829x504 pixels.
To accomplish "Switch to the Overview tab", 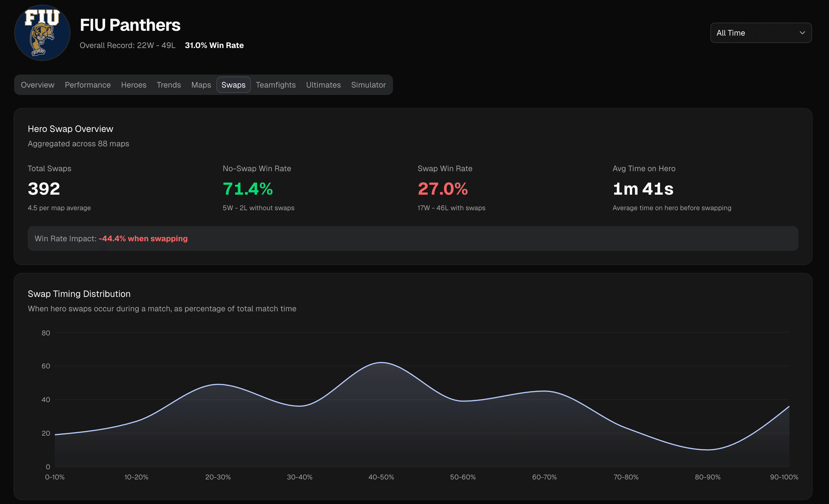I will pos(37,85).
